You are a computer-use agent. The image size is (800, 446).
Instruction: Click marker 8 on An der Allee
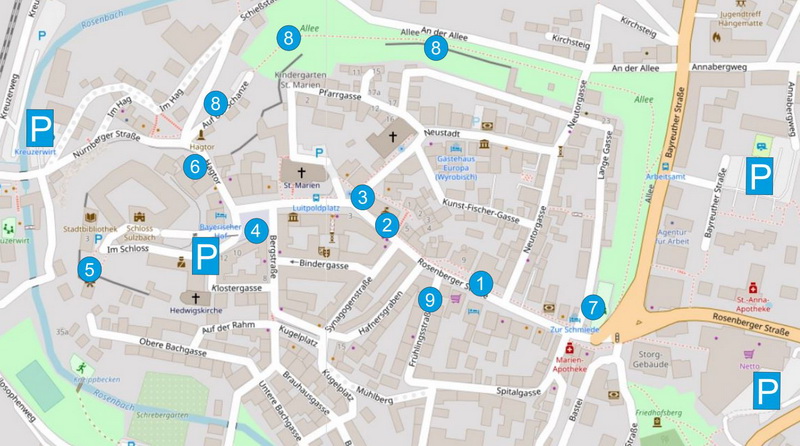(436, 48)
